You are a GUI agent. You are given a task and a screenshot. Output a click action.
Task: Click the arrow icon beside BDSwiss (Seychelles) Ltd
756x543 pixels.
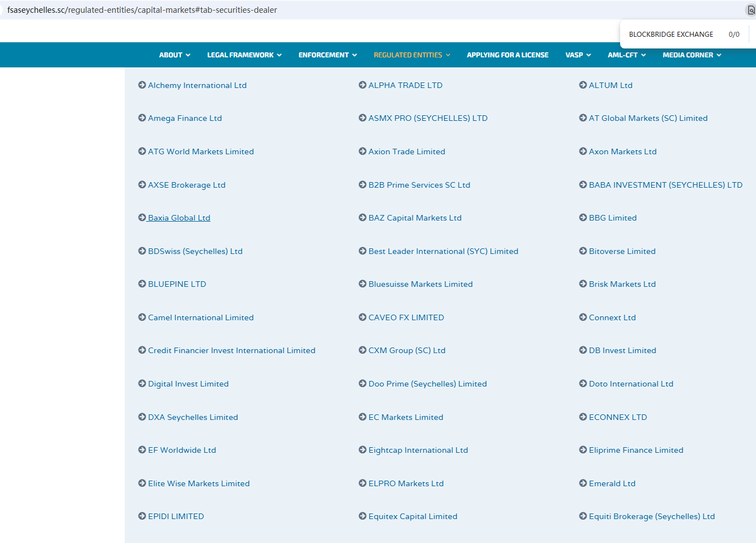click(x=142, y=251)
